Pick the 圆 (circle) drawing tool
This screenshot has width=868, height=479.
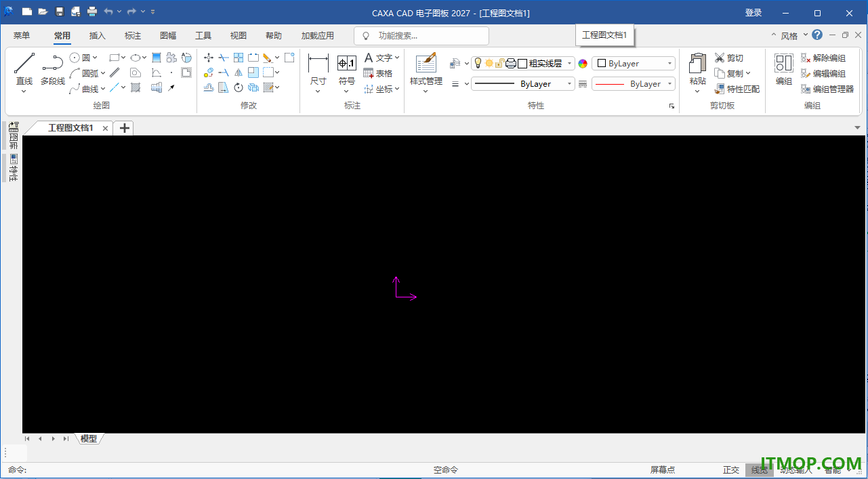(x=81, y=58)
